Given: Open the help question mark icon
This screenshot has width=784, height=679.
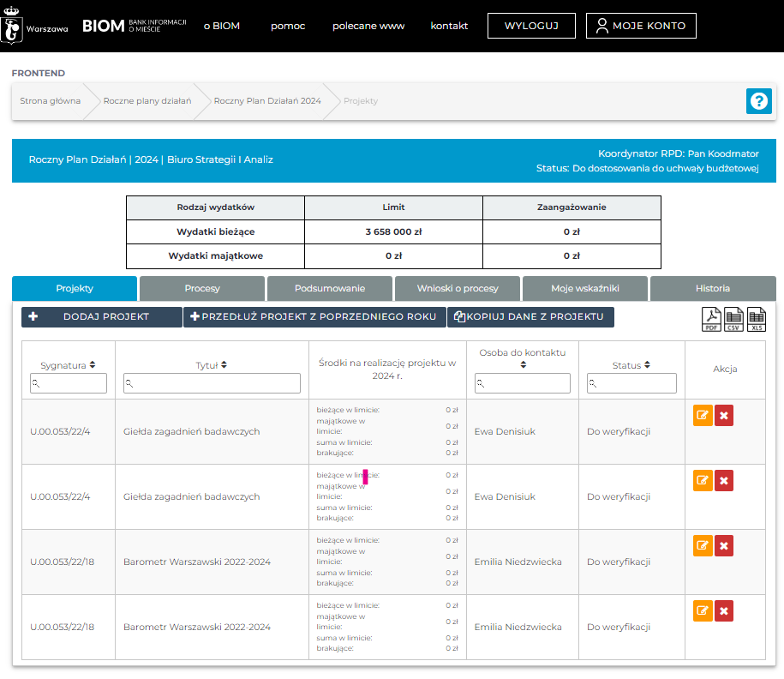Looking at the screenshot, I should coord(758,101).
